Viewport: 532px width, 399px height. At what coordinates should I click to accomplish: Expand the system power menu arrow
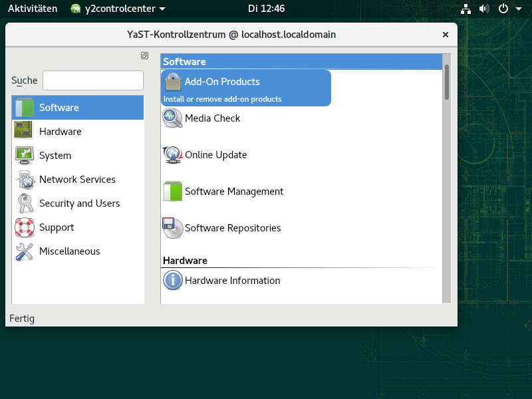click(519, 9)
